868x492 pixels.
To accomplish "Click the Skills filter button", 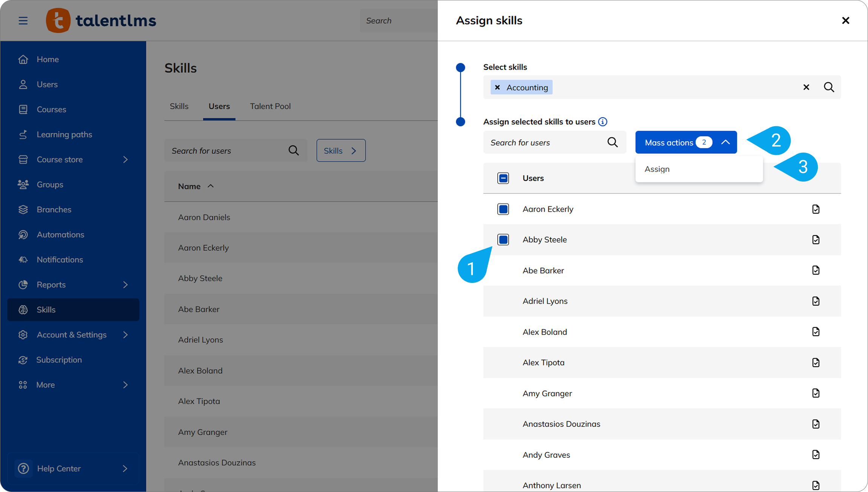I will click(x=340, y=151).
